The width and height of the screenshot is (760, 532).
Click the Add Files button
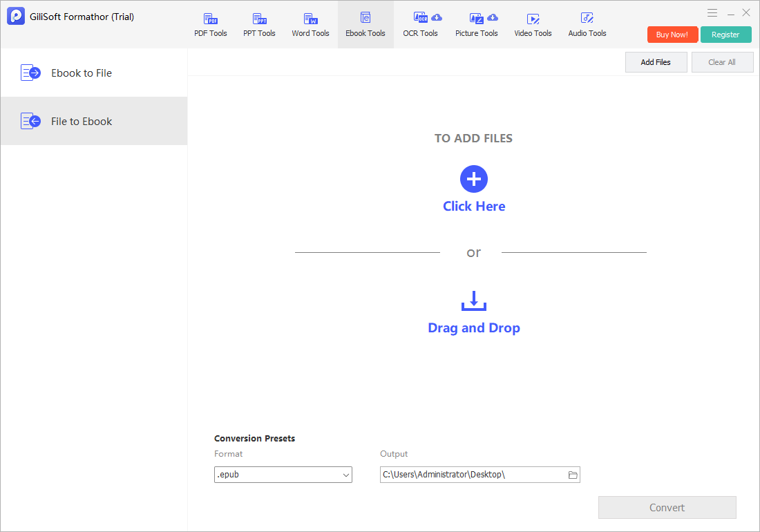[x=656, y=62]
